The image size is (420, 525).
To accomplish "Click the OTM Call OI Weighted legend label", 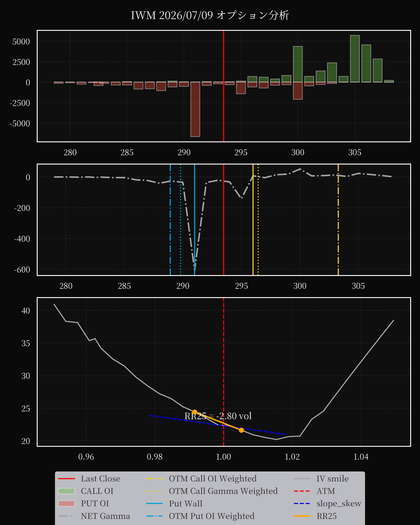I will pyautogui.click(x=213, y=479).
